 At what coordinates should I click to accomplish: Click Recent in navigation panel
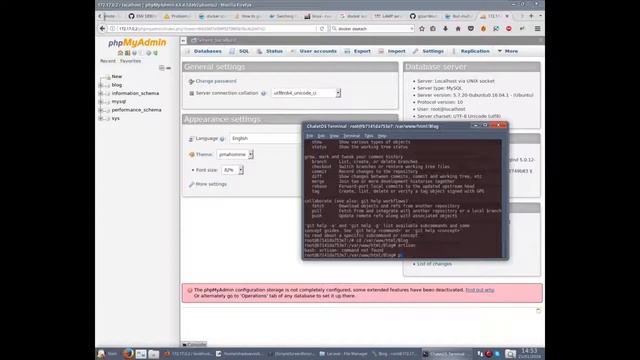point(108,61)
